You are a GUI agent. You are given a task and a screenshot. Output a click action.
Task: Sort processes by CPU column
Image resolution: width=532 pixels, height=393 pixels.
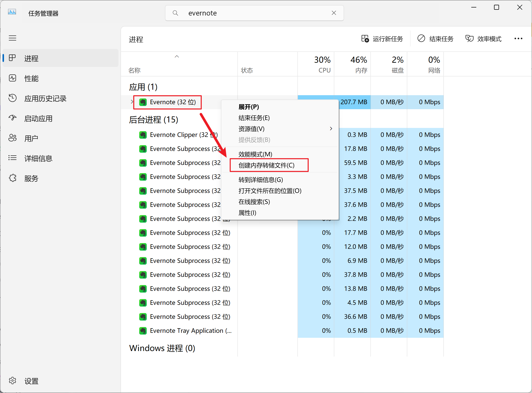coord(316,64)
